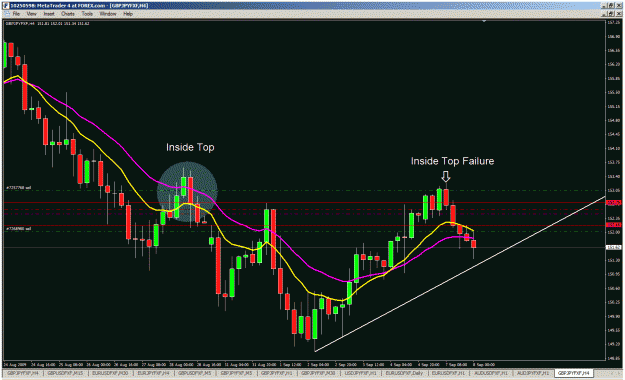Switch to the USDJPYFXF,H1 chart tab

click(x=360, y=373)
